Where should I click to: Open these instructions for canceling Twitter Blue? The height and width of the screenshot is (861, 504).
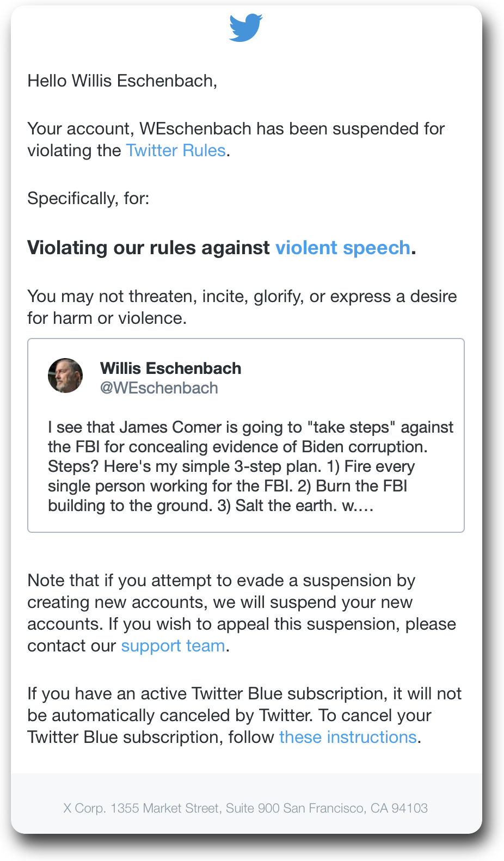348,737
